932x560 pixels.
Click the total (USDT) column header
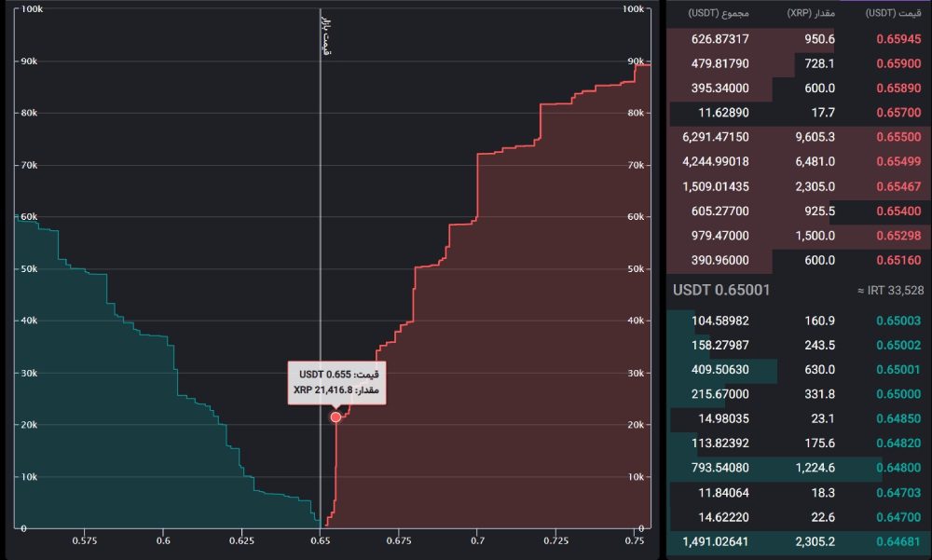(x=719, y=13)
